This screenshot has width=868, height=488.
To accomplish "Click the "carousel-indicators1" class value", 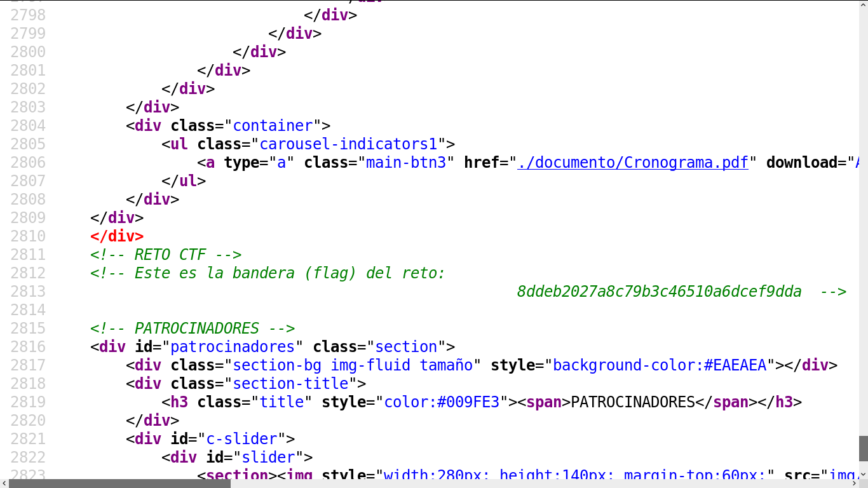I will 348,144.
